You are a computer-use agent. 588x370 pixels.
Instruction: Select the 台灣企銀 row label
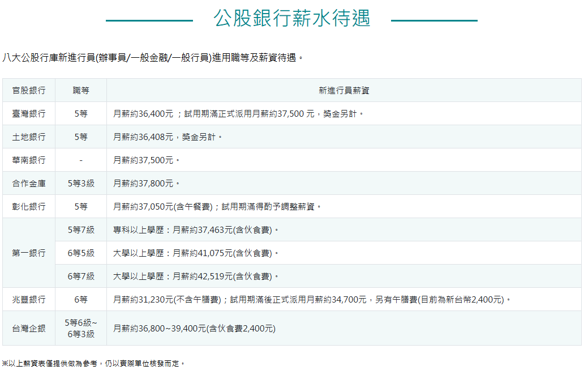pos(29,329)
